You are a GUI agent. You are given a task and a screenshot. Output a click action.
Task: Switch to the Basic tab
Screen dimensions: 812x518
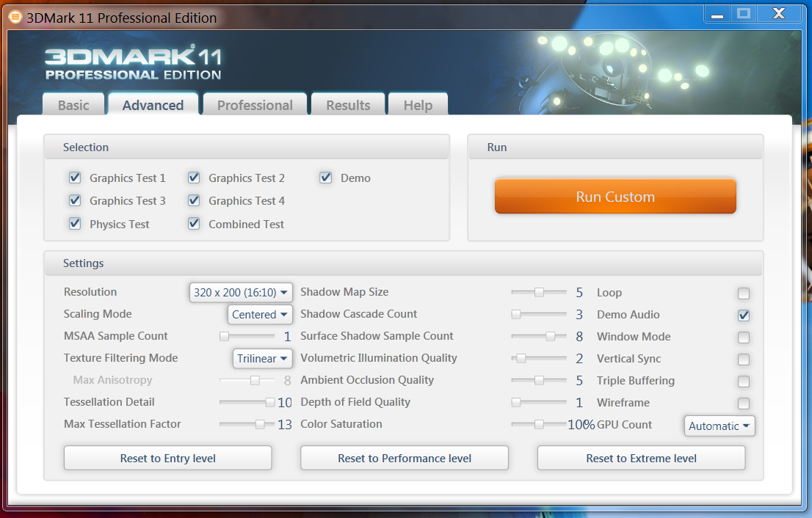73,105
